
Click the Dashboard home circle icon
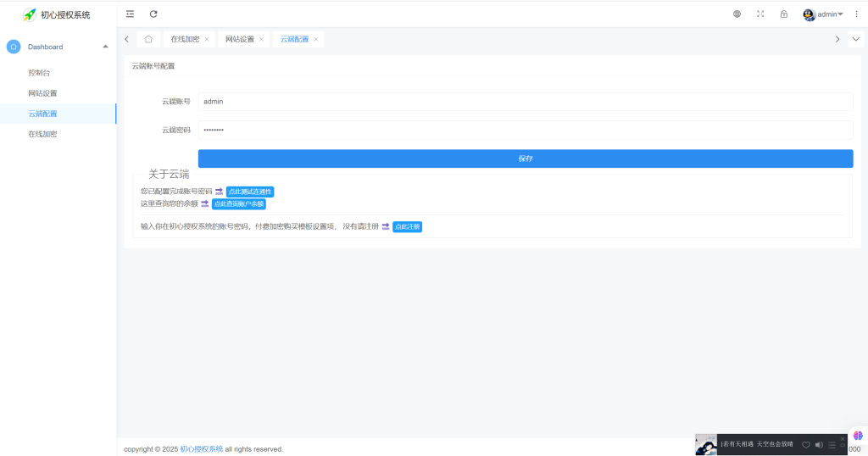(14, 47)
